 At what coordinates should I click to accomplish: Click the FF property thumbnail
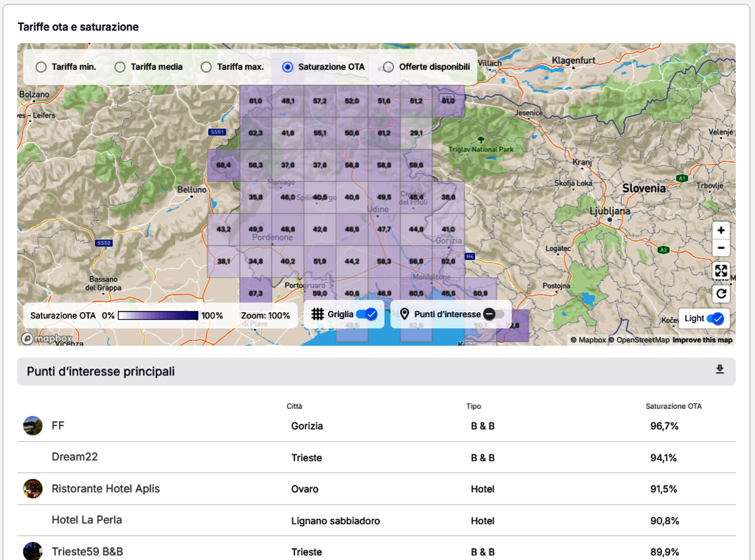click(32, 425)
